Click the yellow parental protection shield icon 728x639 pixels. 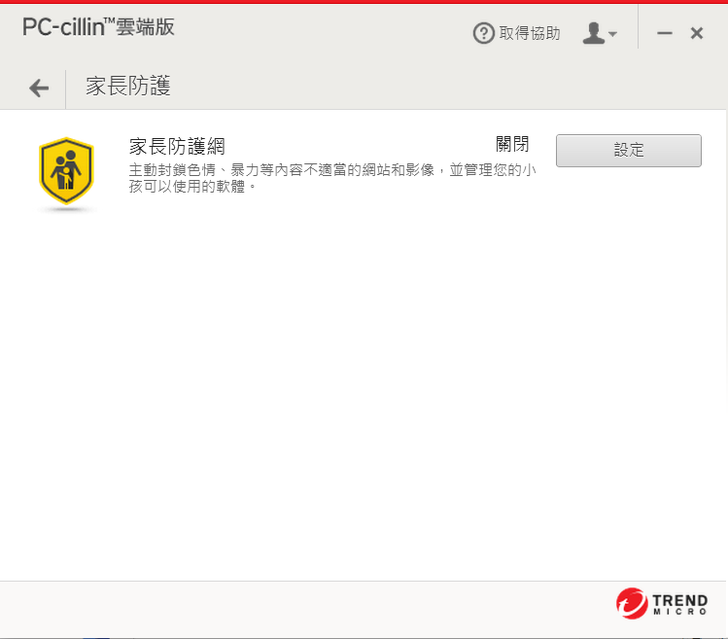tap(66, 171)
